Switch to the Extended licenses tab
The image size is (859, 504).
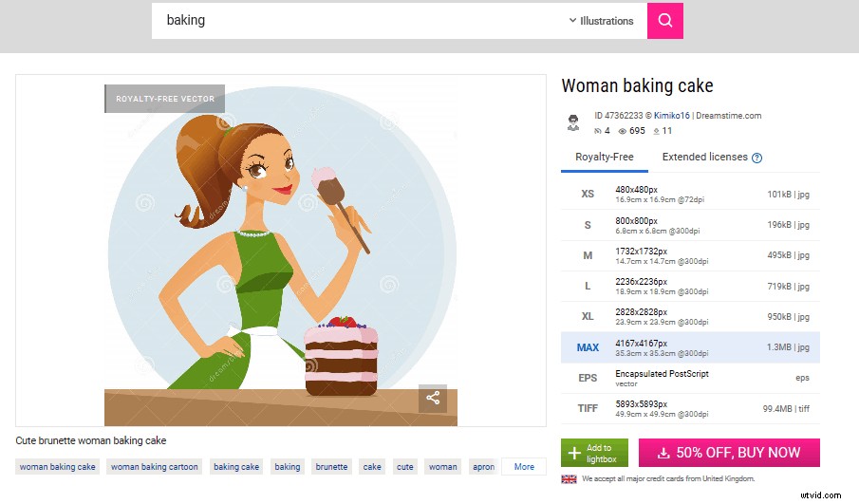tap(704, 158)
